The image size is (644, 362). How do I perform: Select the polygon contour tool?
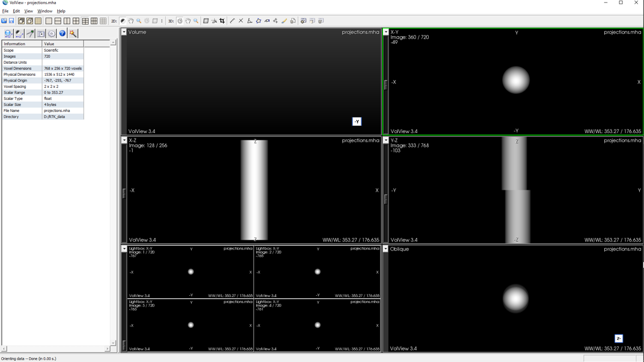(x=258, y=21)
